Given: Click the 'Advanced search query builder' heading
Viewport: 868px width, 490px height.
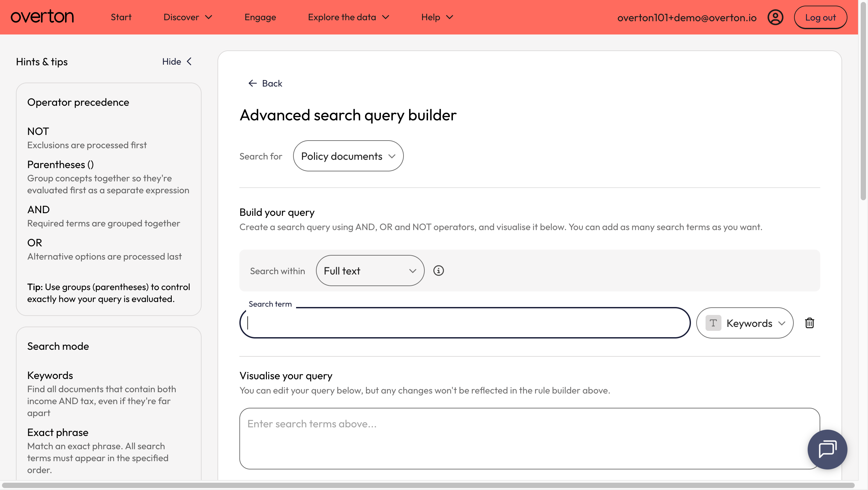Looking at the screenshot, I should pyautogui.click(x=348, y=115).
